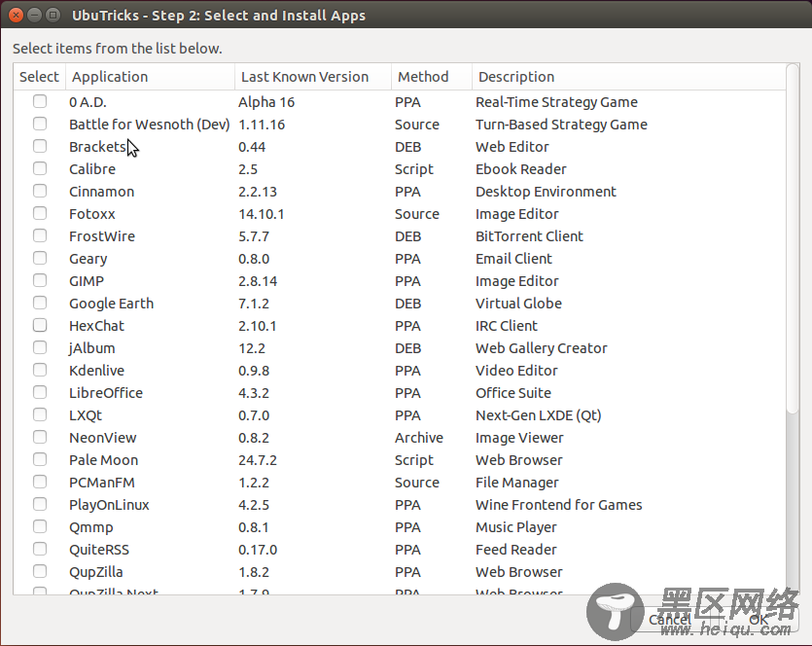Click the "Virtual Globe" description
The image size is (812, 646).
pos(518,304)
